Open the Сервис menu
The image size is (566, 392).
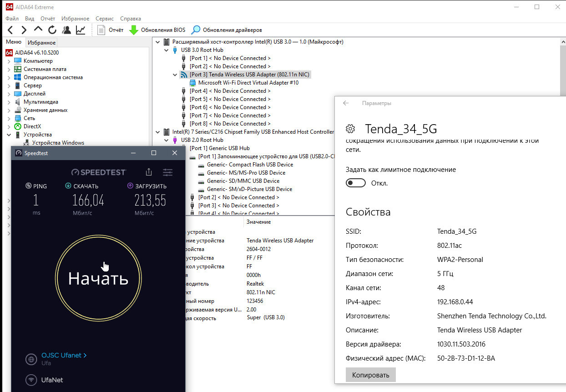[105, 19]
